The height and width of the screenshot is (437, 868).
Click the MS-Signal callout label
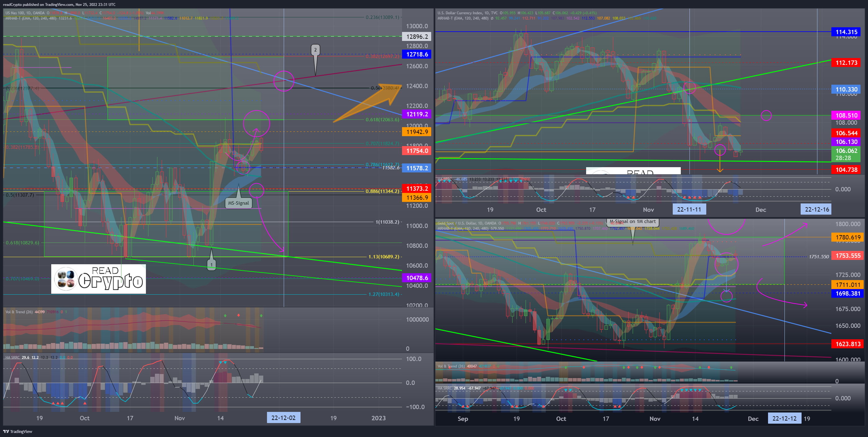pyautogui.click(x=238, y=203)
